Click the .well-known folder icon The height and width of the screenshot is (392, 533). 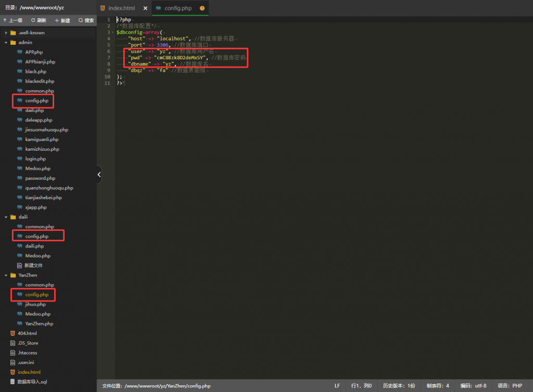coord(13,33)
